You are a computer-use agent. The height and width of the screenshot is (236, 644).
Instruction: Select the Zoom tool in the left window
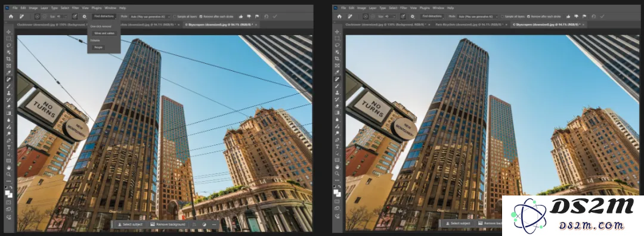[x=8, y=174]
